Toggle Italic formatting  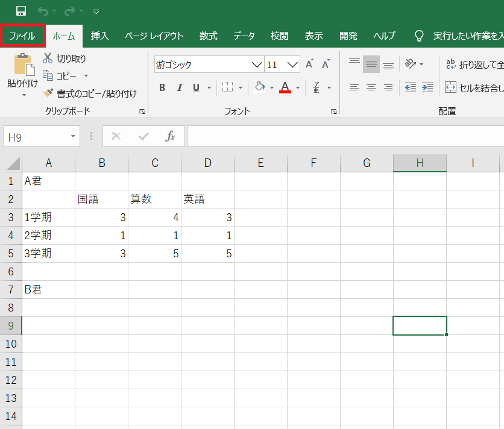pyautogui.click(x=179, y=88)
